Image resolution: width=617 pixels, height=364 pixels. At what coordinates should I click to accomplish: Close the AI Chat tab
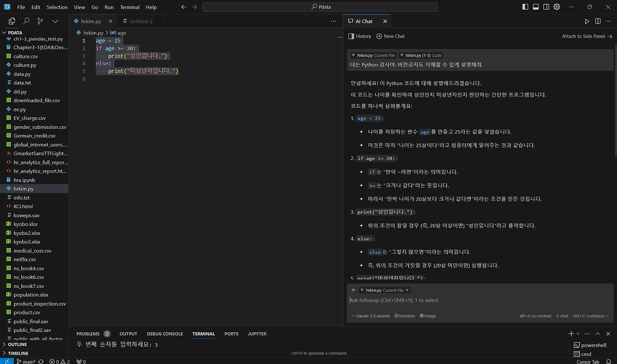coord(385,21)
